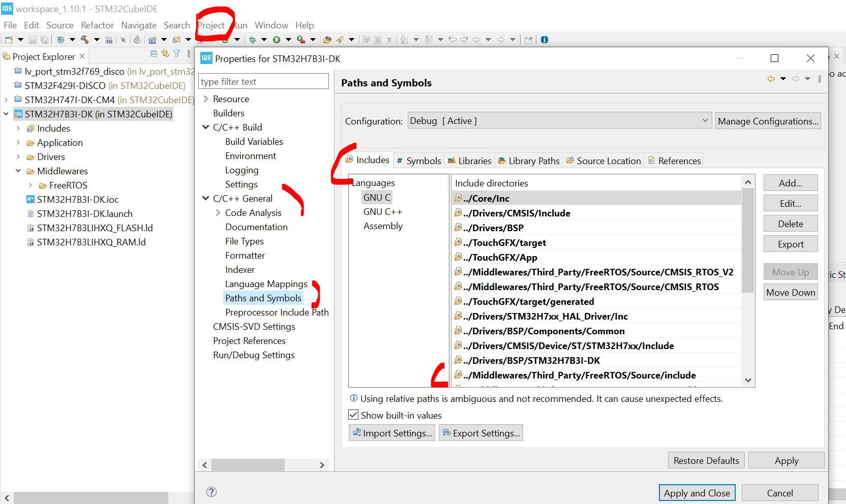The image size is (846, 504).
Task: Click the Export button
Action: [x=791, y=244]
